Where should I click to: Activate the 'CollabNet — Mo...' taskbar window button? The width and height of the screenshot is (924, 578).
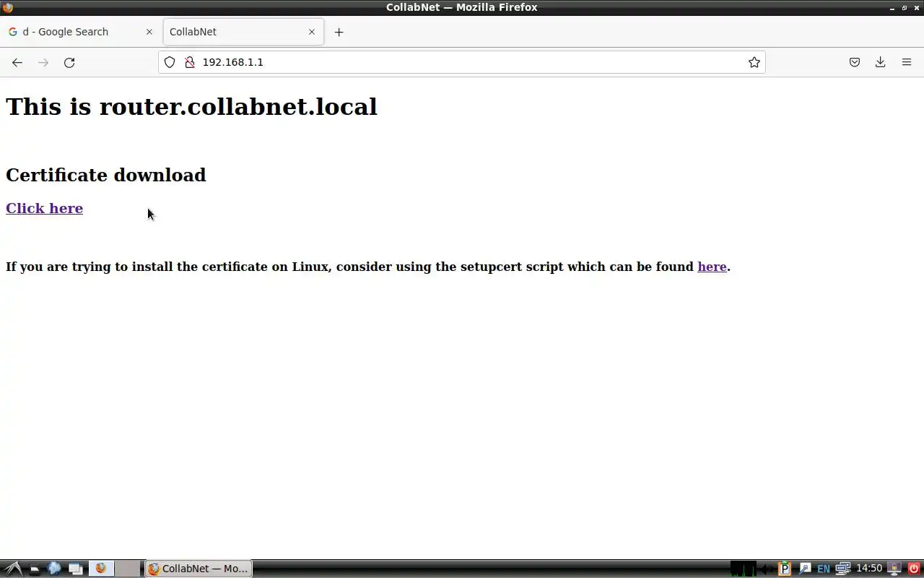[199, 569]
